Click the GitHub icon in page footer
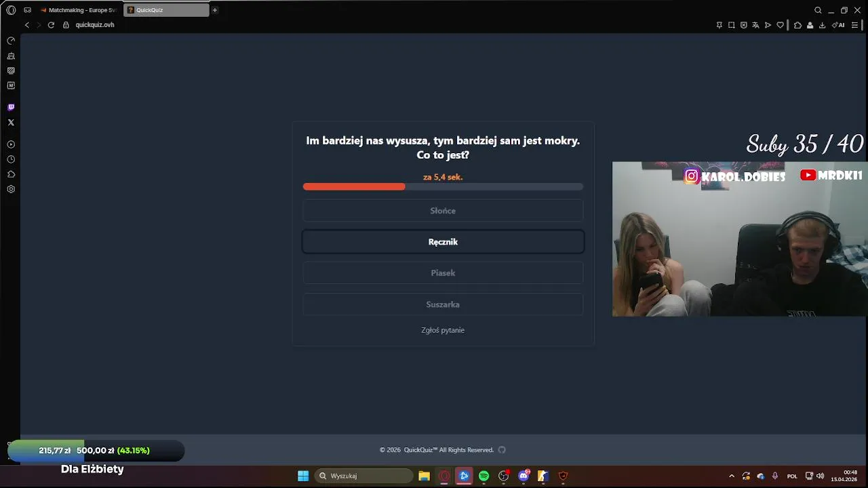Image resolution: width=868 pixels, height=488 pixels. pyautogui.click(x=502, y=450)
